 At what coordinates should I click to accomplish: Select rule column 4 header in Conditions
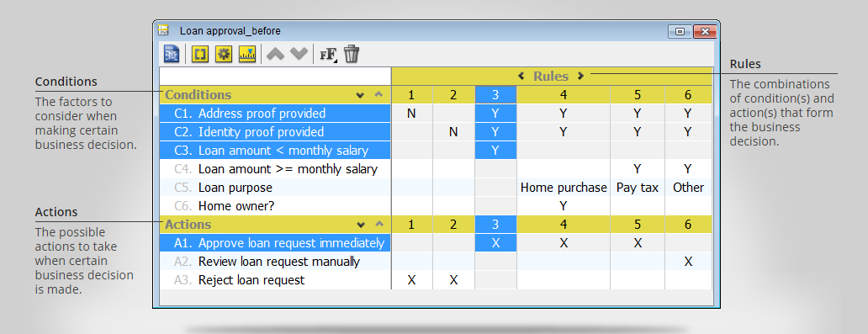(x=564, y=95)
